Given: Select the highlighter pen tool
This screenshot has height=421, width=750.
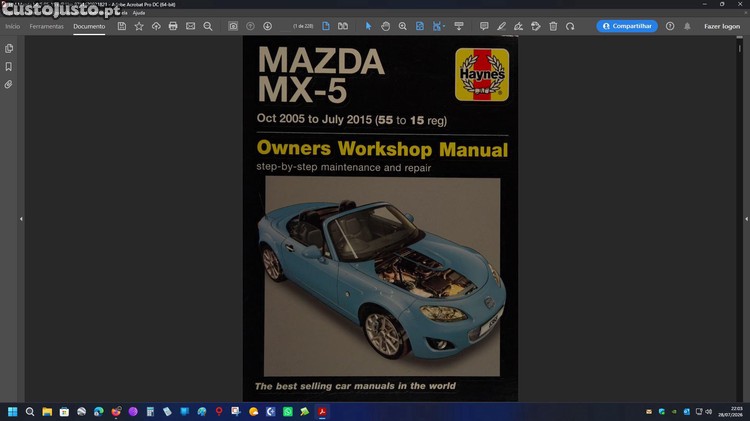Looking at the screenshot, I should click(x=501, y=26).
